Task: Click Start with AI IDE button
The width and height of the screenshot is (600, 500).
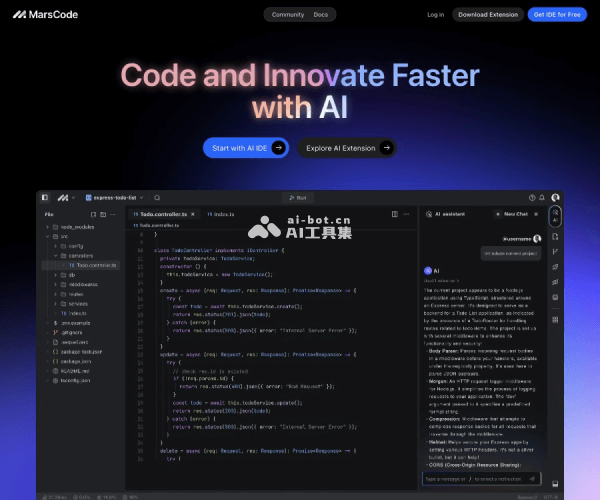Action: point(245,148)
